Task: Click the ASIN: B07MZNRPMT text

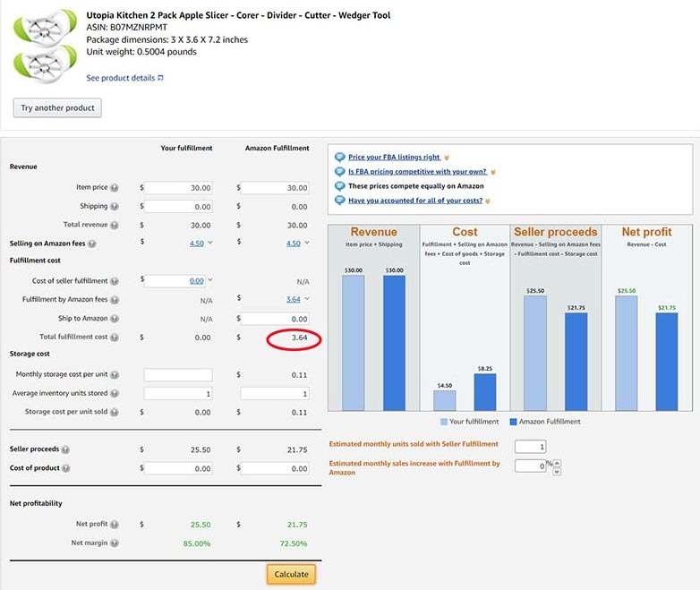Action: pos(127,27)
